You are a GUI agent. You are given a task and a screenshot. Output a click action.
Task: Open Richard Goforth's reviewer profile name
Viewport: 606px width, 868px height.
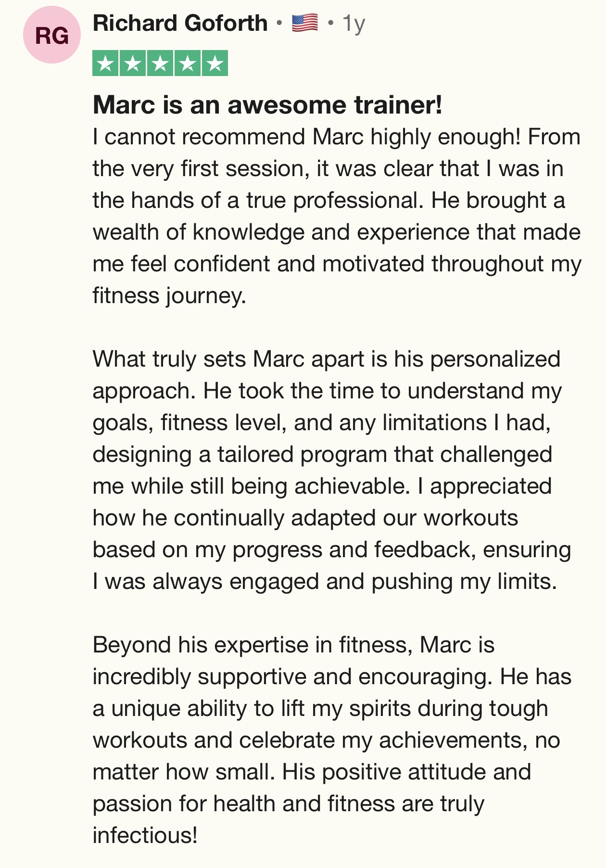click(180, 23)
